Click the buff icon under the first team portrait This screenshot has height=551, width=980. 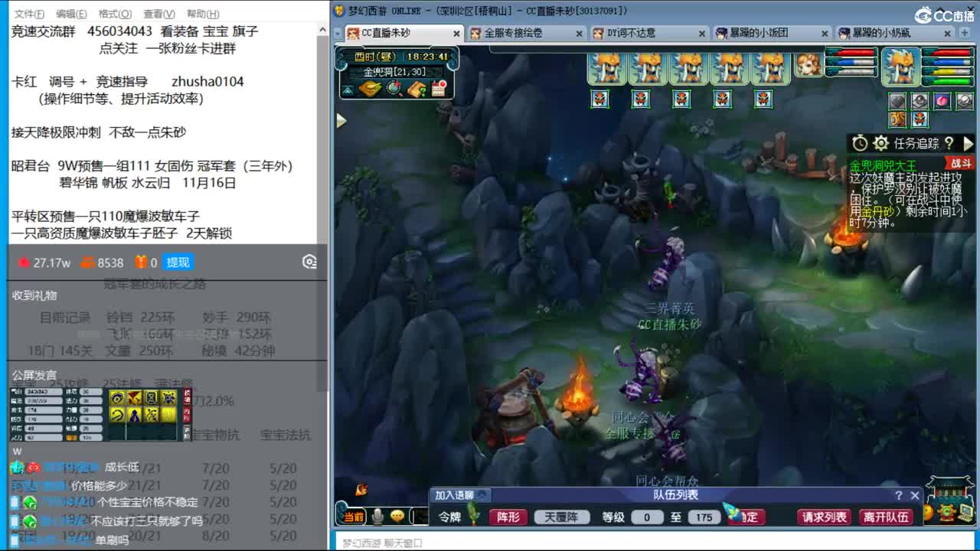click(x=599, y=99)
